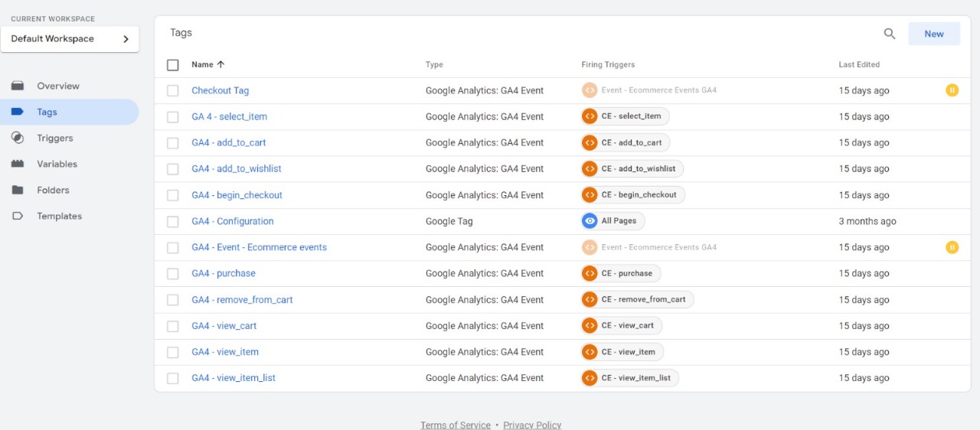Create a tag with the New button
This screenshot has width=980, height=430.
point(934,34)
